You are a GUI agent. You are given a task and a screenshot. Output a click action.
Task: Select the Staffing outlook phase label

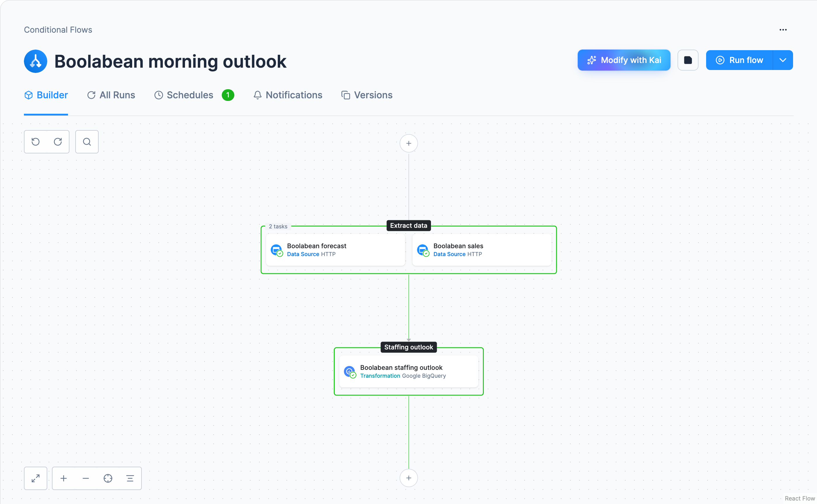[408, 347]
